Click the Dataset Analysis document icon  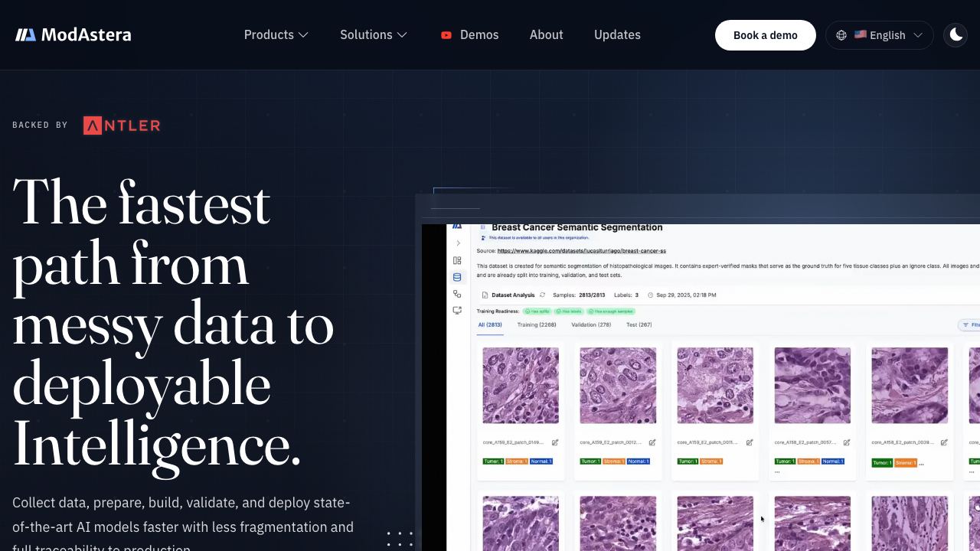(485, 295)
